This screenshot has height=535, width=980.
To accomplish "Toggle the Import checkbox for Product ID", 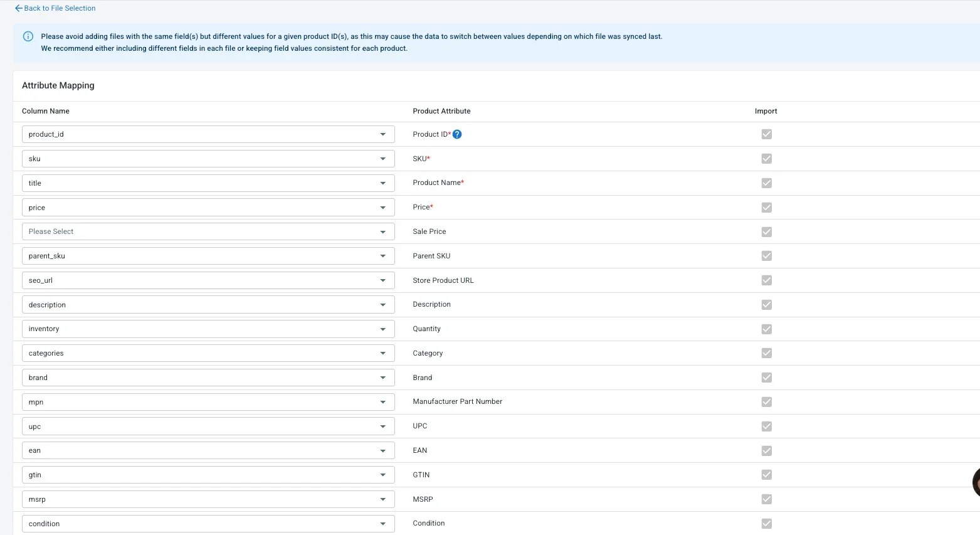I will click(x=766, y=134).
